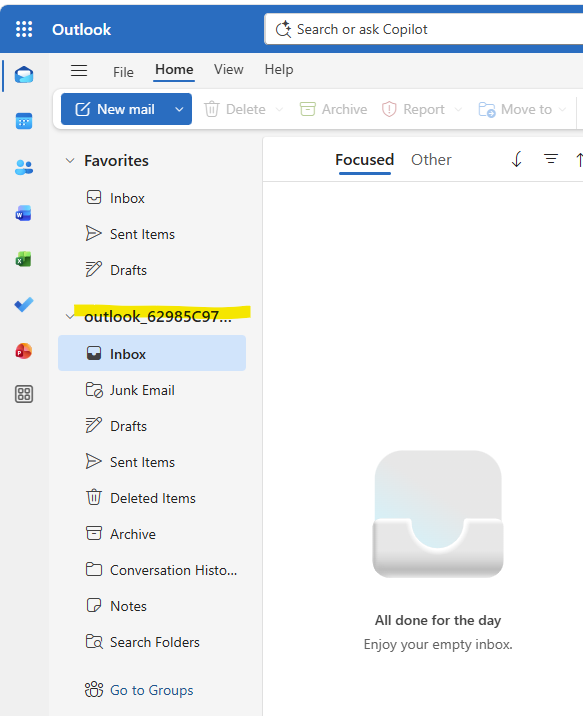The height and width of the screenshot is (716, 583).
Task: Open the filter icon above message list
Action: pos(551,159)
